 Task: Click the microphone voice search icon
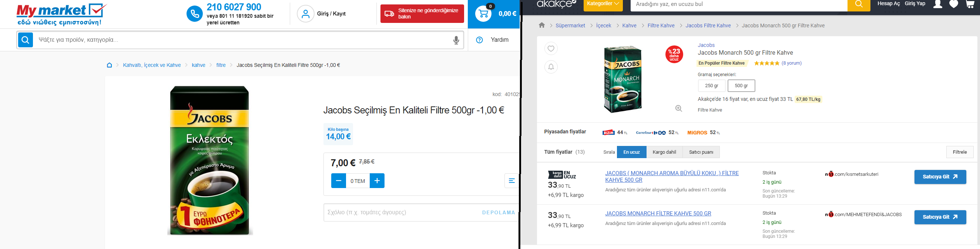(456, 40)
